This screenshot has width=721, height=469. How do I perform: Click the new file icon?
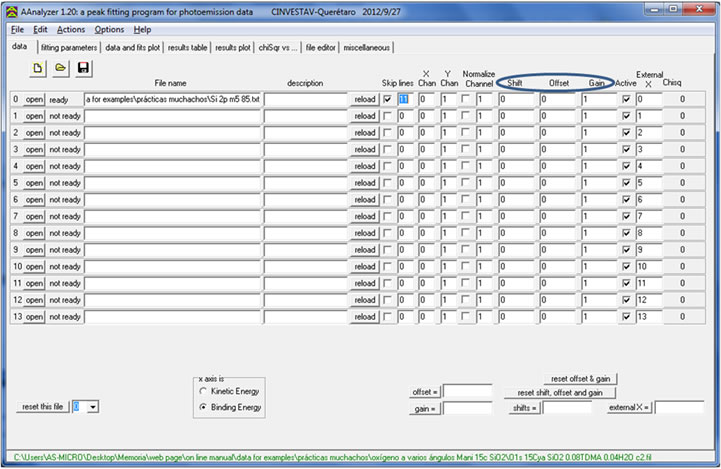pyautogui.click(x=39, y=68)
